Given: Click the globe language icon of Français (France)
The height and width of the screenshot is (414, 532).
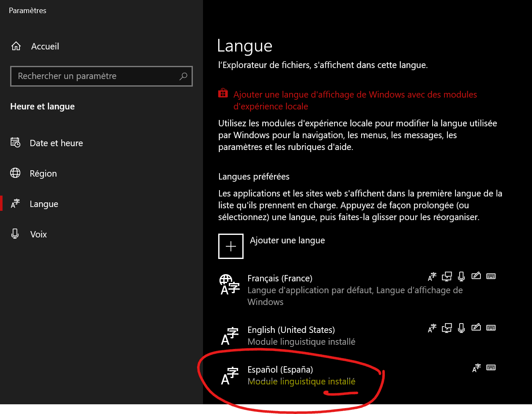Looking at the screenshot, I should pyautogui.click(x=229, y=285).
